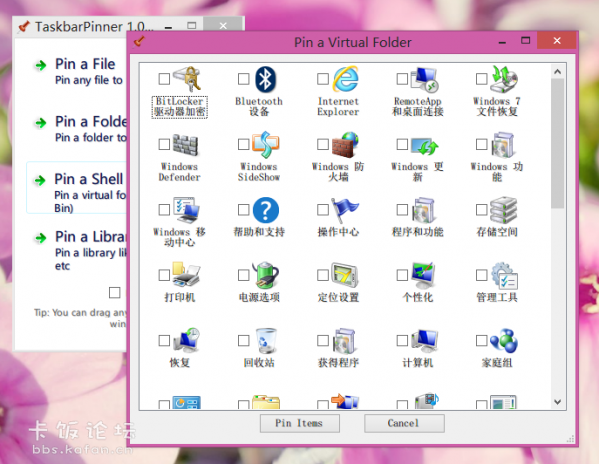This screenshot has width=599, height=464.
Task: Select the 回收站 recycle bin icon
Action: (x=266, y=340)
